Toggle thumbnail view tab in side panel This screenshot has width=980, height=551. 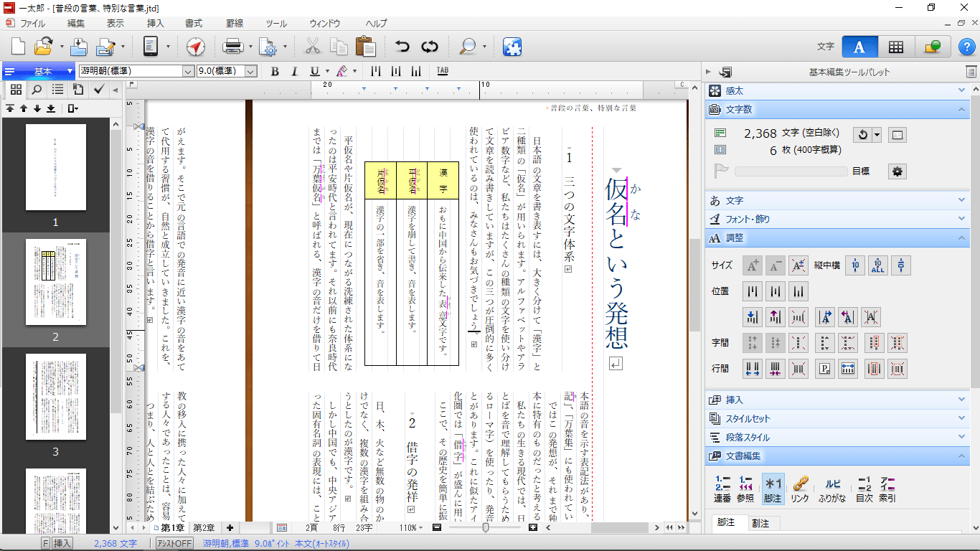point(16,90)
